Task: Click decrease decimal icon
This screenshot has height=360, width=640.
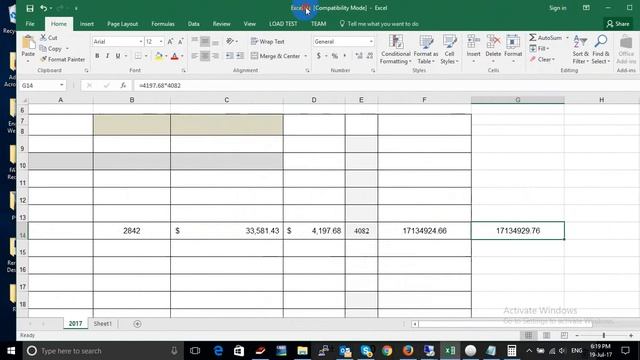Action: coord(370,56)
